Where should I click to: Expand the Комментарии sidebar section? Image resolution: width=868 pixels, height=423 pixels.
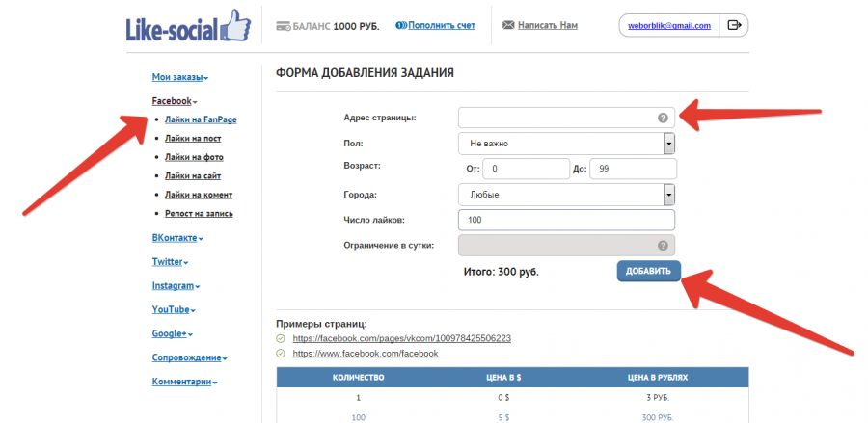(x=184, y=382)
